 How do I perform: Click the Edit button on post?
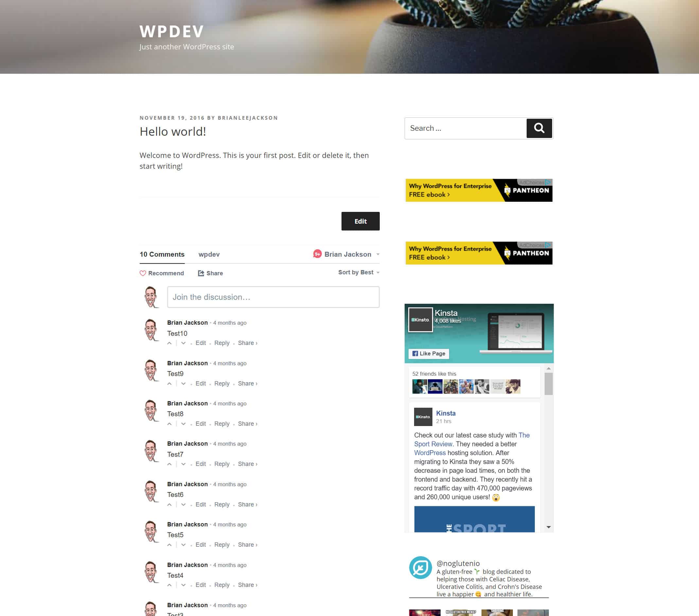point(360,221)
